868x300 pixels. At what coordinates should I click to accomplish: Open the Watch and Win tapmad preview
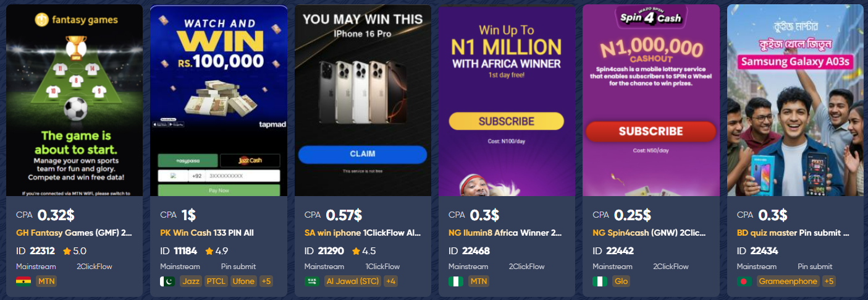(x=219, y=100)
